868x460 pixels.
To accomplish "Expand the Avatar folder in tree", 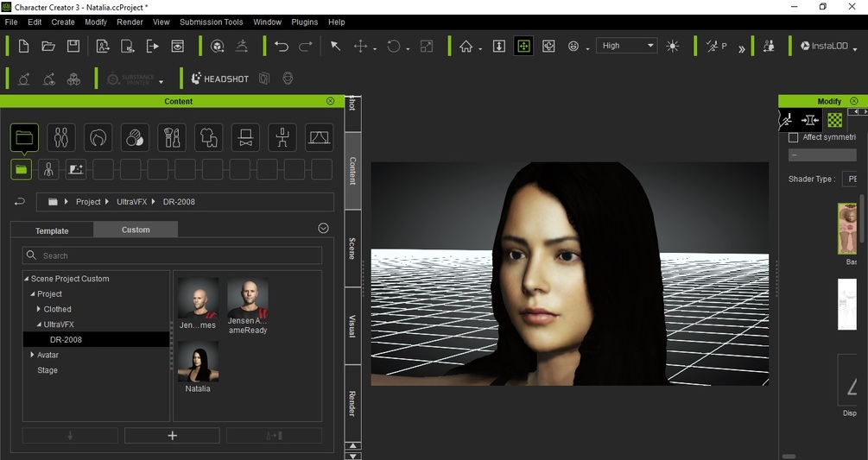I will pyautogui.click(x=32, y=355).
